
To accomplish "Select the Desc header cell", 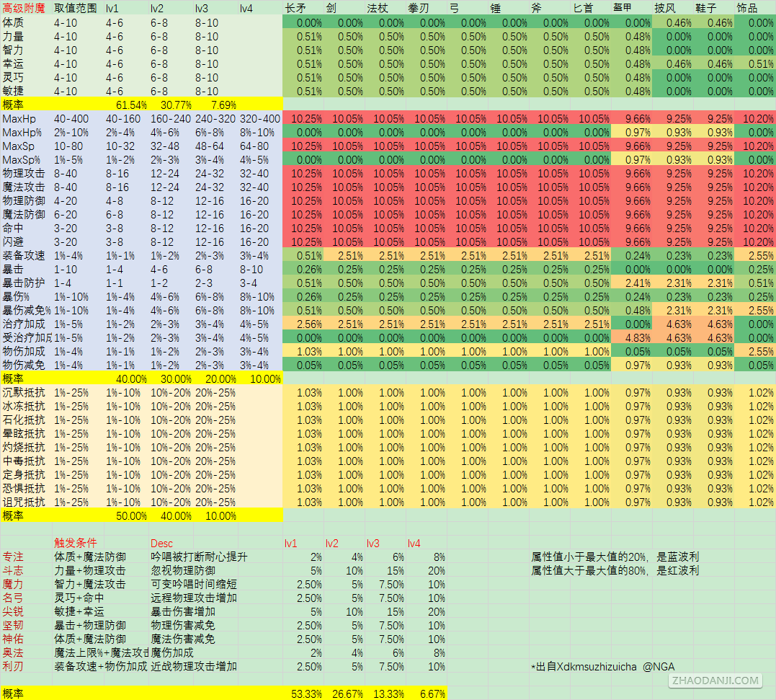I will pos(162,544).
